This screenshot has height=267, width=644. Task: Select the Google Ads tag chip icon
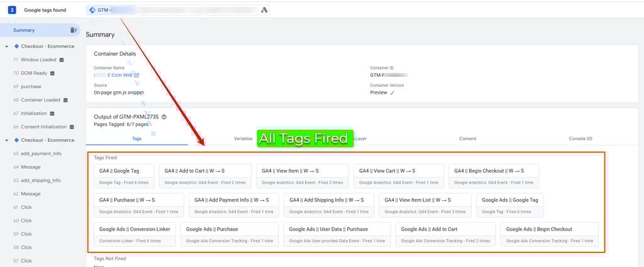(x=265, y=10)
